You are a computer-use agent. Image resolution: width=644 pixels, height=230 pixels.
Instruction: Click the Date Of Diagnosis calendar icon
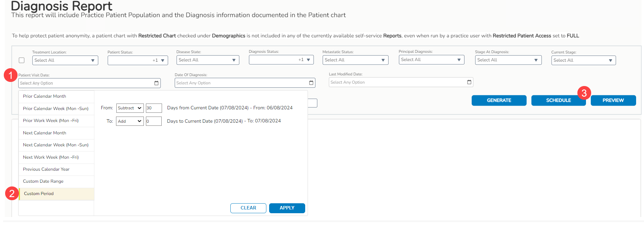311,83
